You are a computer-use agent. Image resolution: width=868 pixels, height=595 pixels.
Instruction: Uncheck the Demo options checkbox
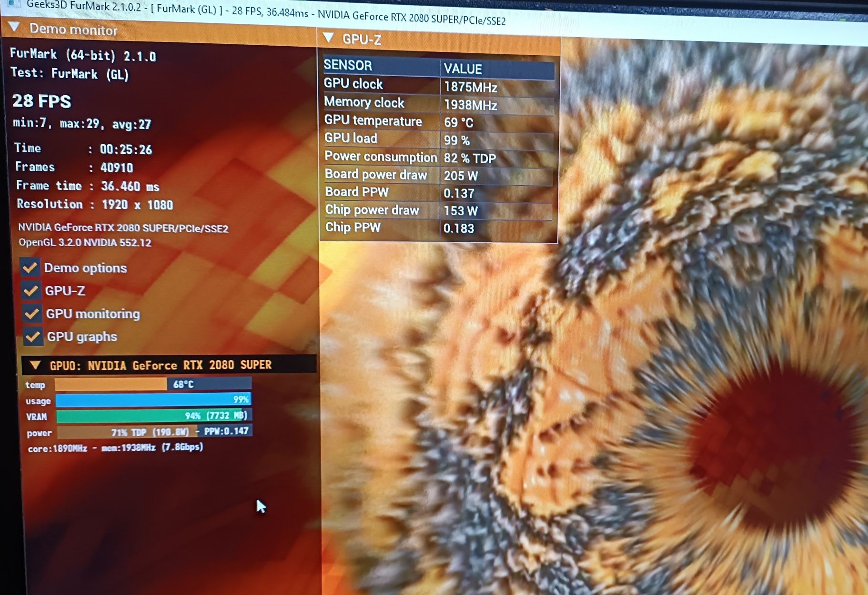pos(30,268)
